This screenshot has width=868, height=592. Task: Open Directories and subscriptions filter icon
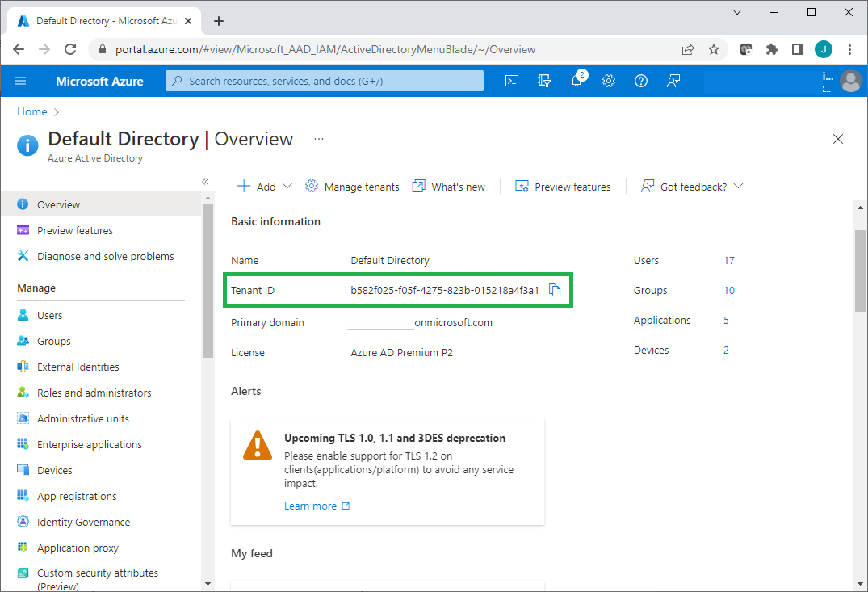click(x=544, y=81)
